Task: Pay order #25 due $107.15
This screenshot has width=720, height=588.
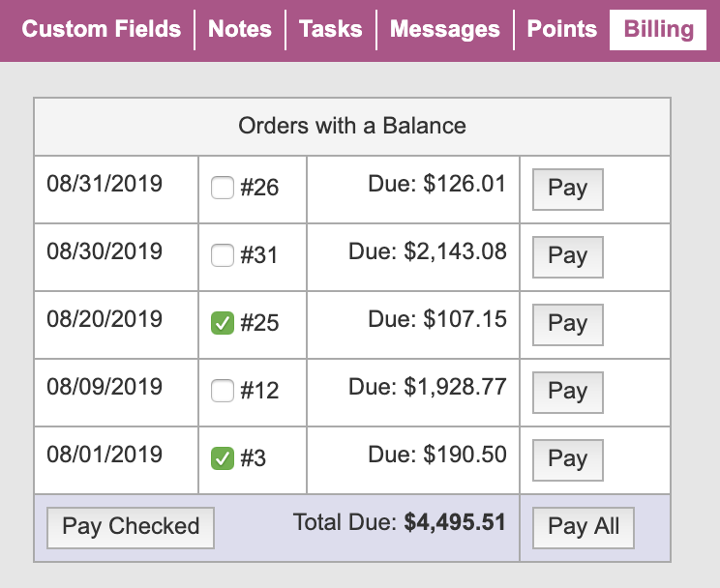Action: point(567,325)
